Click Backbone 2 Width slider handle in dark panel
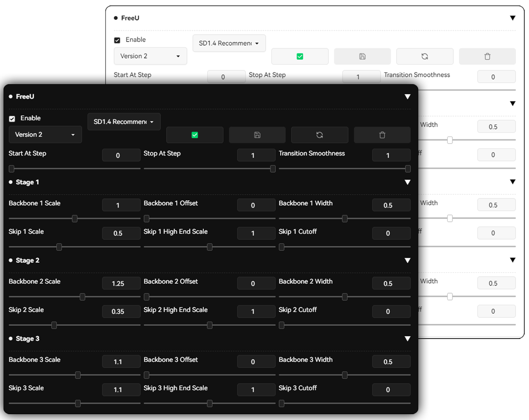Viewport: 529px width, 420px height. (x=345, y=297)
